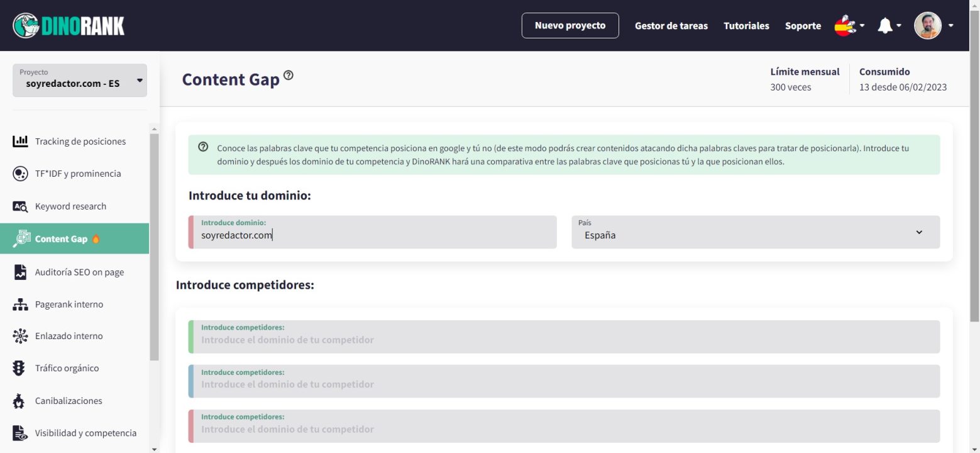Screen dimensions: 980x453
Task: Click the sidebar scrollbar down arrow
Action: click(x=155, y=449)
